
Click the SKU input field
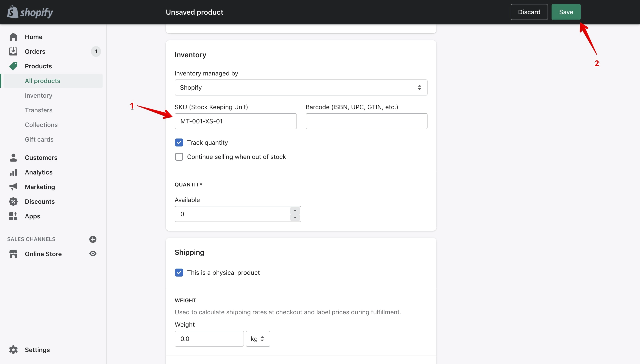click(236, 121)
